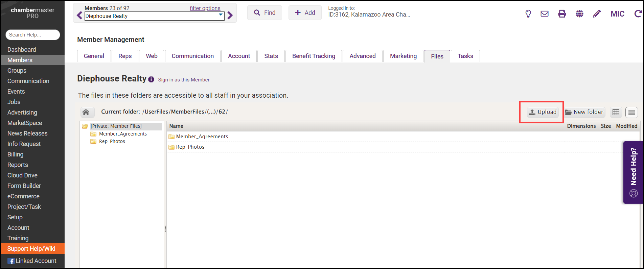Create a New folder

coord(584,112)
